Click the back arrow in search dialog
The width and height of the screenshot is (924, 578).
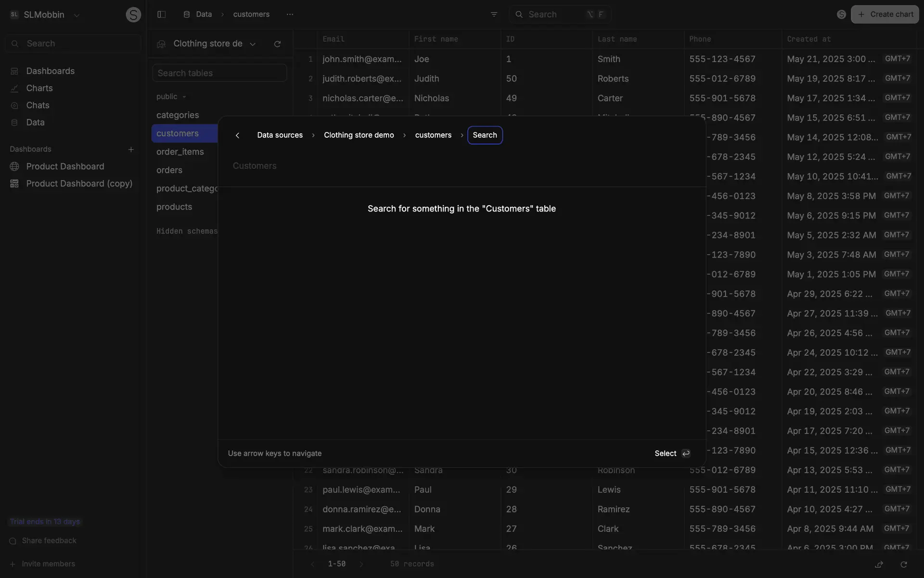pos(237,135)
